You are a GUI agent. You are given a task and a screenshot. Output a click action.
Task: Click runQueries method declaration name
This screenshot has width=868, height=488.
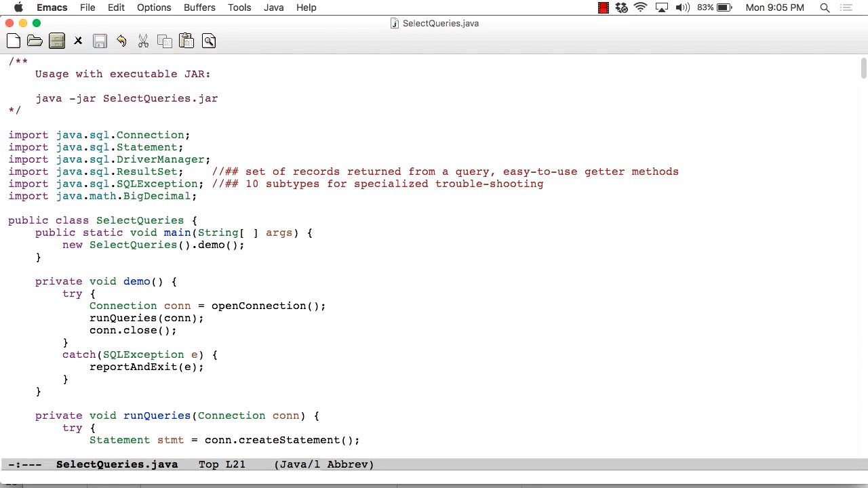coord(157,415)
